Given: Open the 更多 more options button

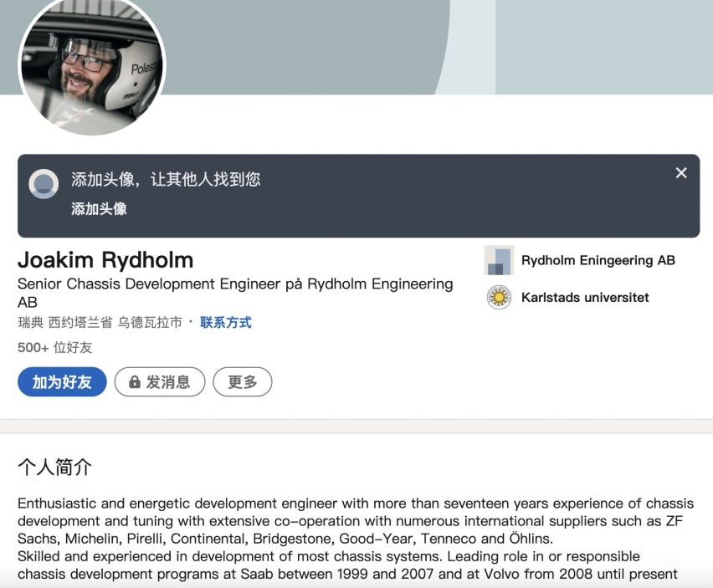Looking at the screenshot, I should pyautogui.click(x=243, y=381).
